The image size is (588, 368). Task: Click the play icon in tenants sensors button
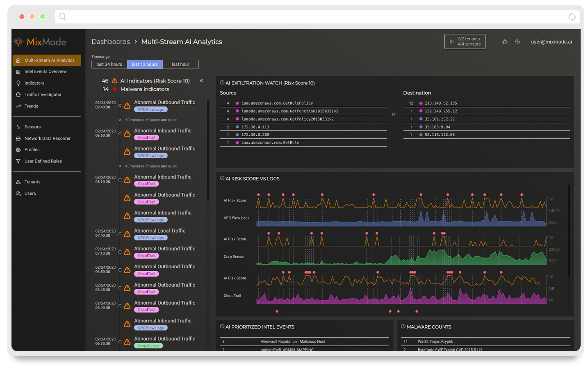coord(451,41)
